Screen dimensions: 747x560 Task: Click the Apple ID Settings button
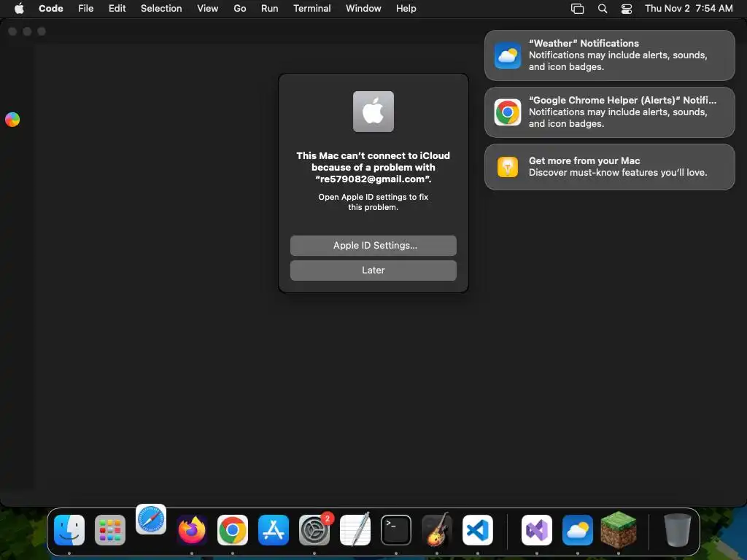pyautogui.click(x=373, y=245)
